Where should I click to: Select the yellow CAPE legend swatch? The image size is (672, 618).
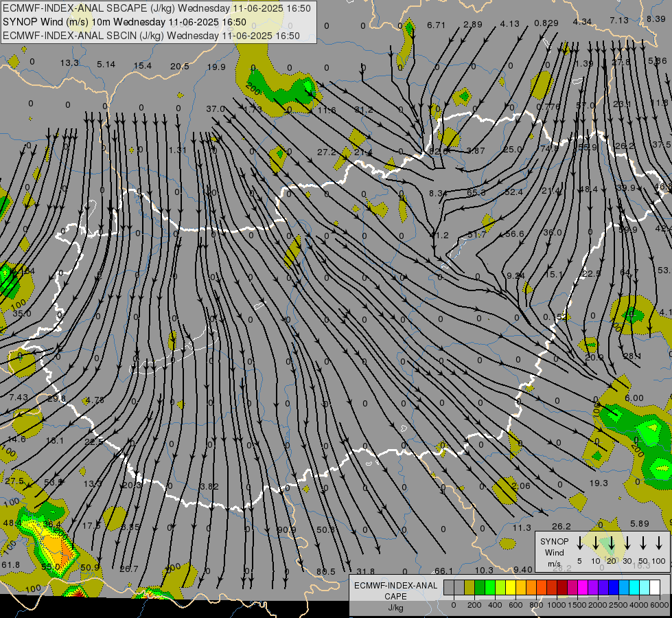(x=511, y=587)
